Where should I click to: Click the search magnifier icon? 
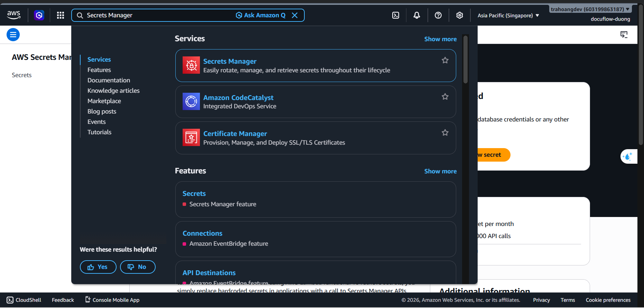(x=80, y=15)
